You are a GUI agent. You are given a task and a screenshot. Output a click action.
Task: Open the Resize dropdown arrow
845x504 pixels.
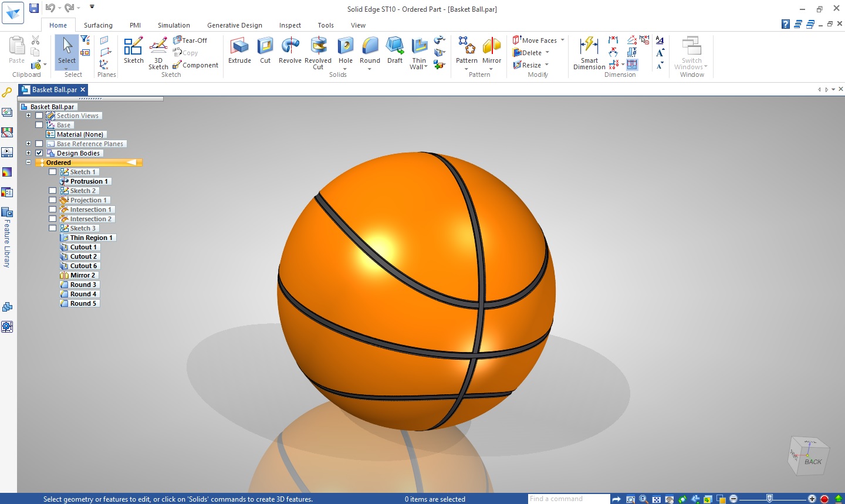[x=546, y=65]
